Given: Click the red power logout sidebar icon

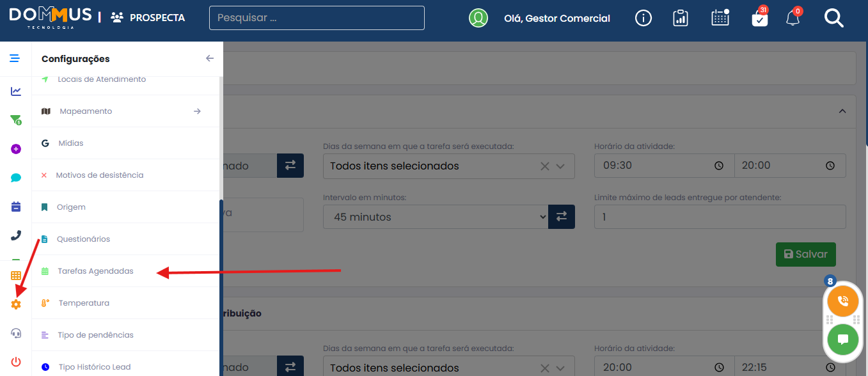Looking at the screenshot, I should 16,362.
